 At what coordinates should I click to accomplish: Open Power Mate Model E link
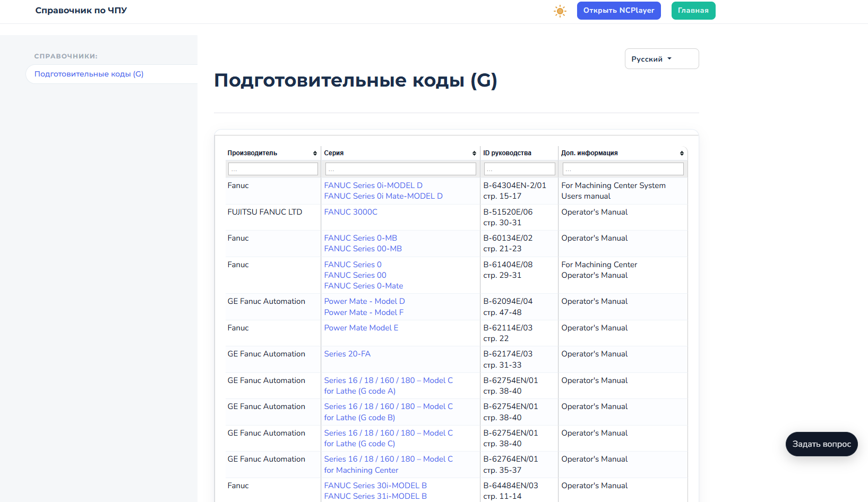361,328
